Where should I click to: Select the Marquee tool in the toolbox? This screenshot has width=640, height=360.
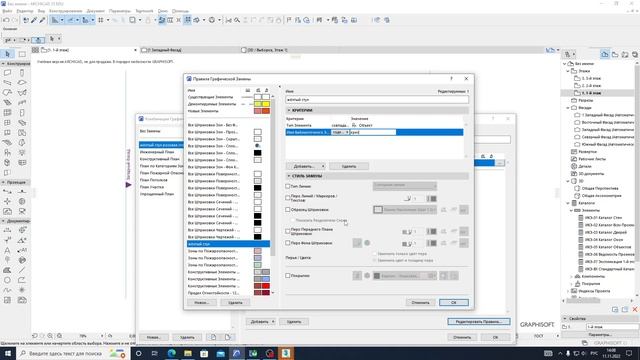(x=22, y=54)
